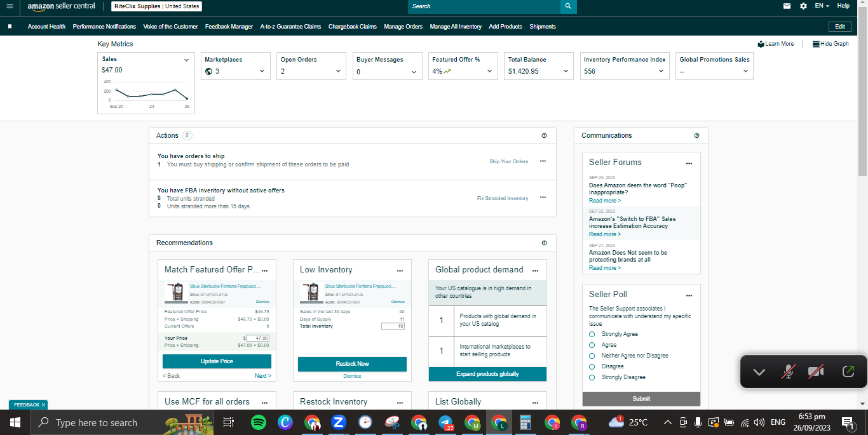Open the settings gear icon

click(803, 6)
